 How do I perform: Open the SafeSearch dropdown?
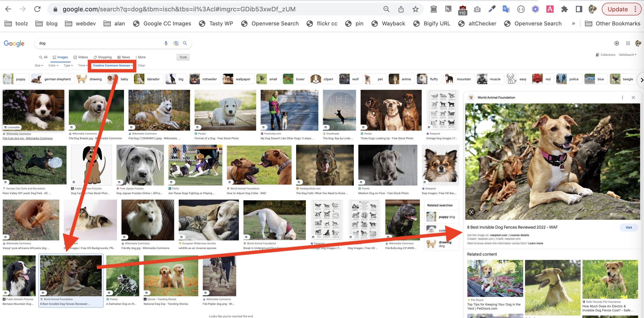click(627, 55)
